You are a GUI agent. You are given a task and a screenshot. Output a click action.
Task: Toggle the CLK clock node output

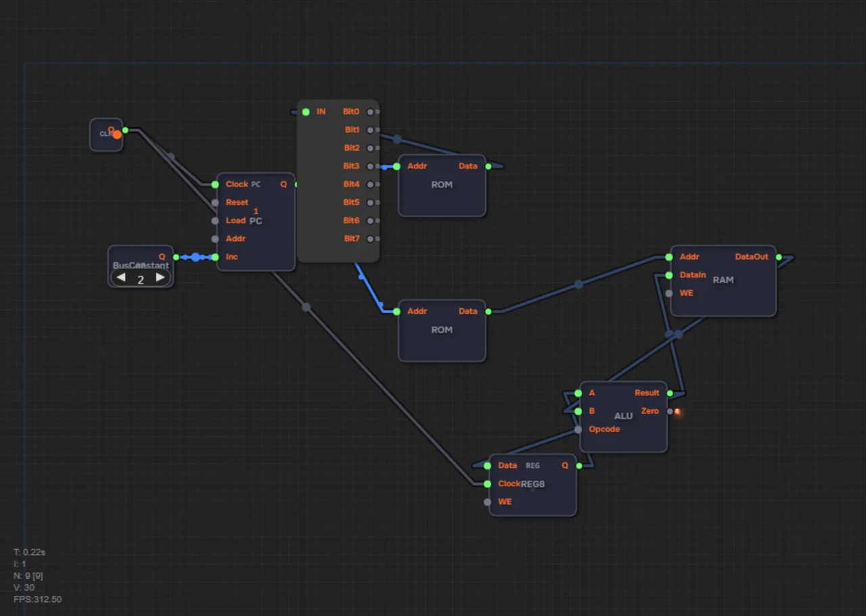pos(117,135)
